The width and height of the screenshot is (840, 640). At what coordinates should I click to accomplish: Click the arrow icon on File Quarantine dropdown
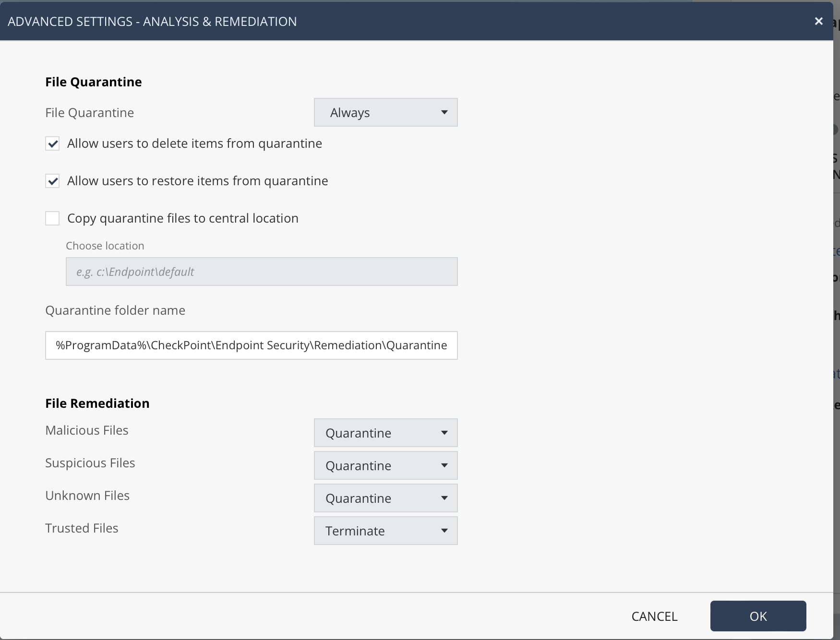444,113
